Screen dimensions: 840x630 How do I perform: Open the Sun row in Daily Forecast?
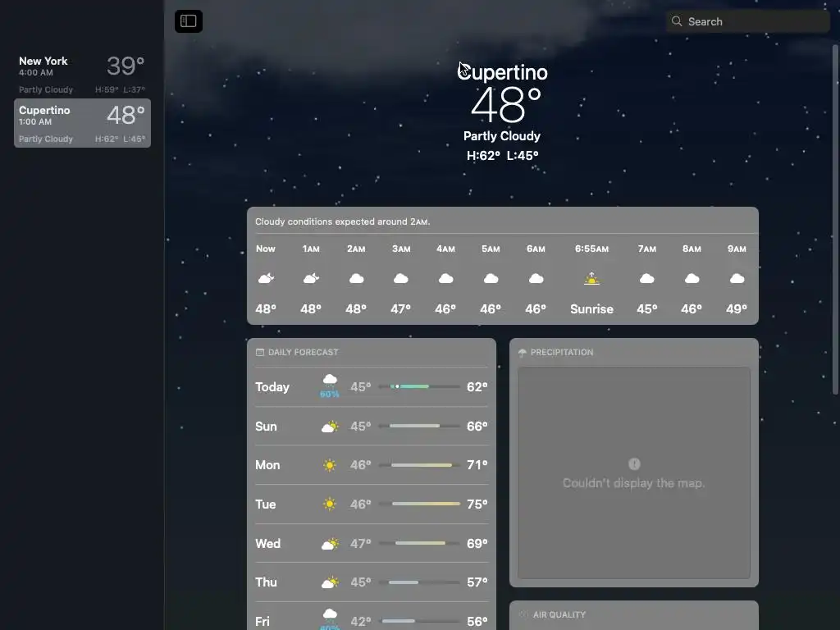point(372,427)
